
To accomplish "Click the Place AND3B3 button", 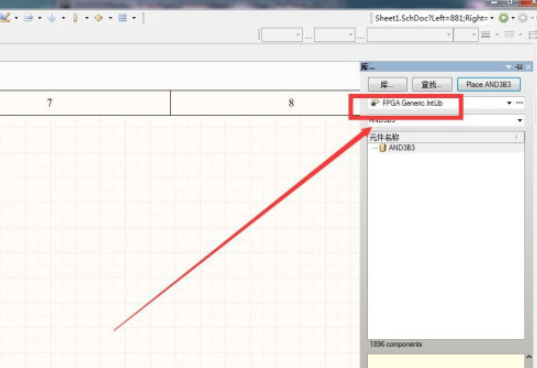I will pos(489,85).
